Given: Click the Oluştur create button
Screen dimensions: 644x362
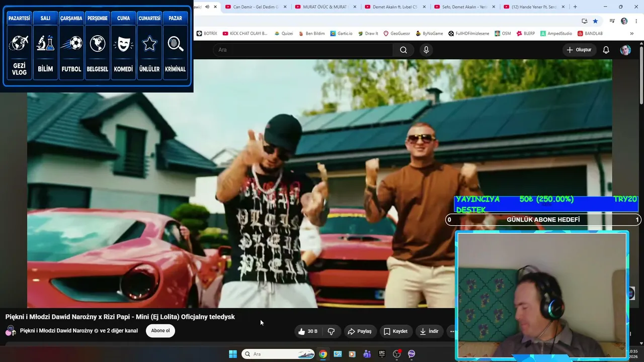Looking at the screenshot, I should click(579, 50).
